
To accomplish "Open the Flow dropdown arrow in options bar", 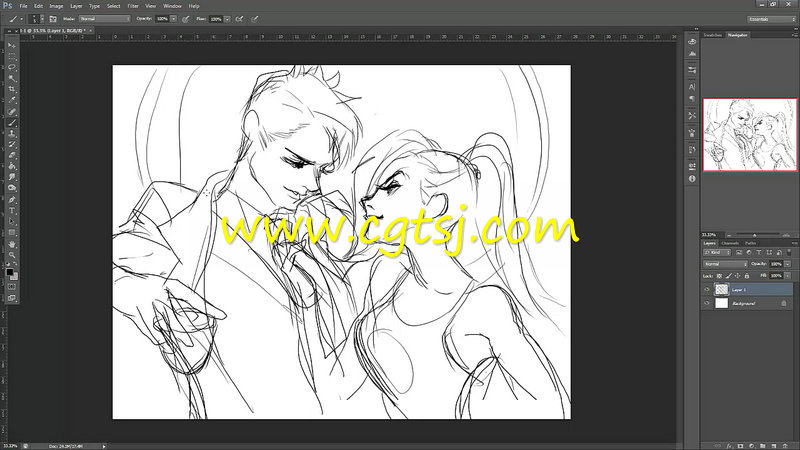I will click(x=227, y=19).
